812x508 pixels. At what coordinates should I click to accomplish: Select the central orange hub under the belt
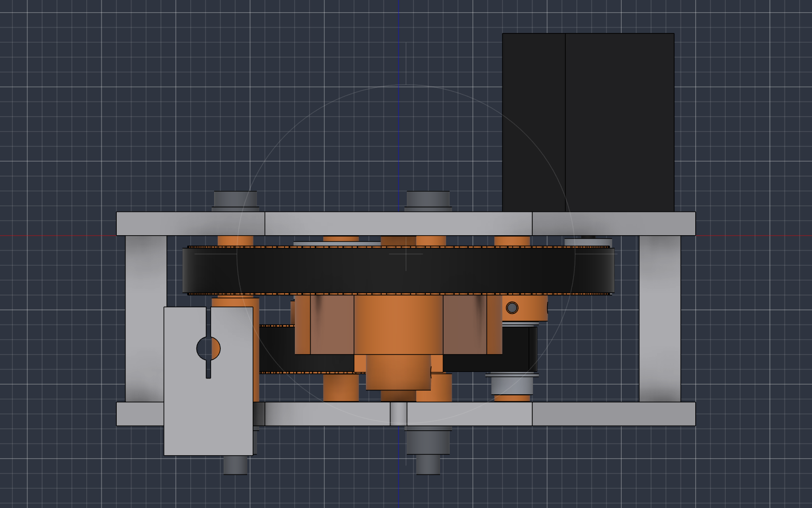click(x=398, y=325)
